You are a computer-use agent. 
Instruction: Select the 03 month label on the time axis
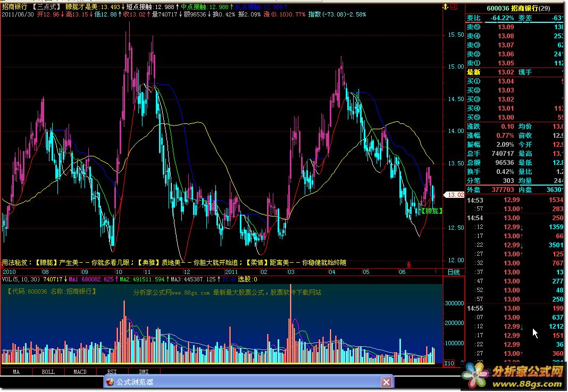point(291,272)
